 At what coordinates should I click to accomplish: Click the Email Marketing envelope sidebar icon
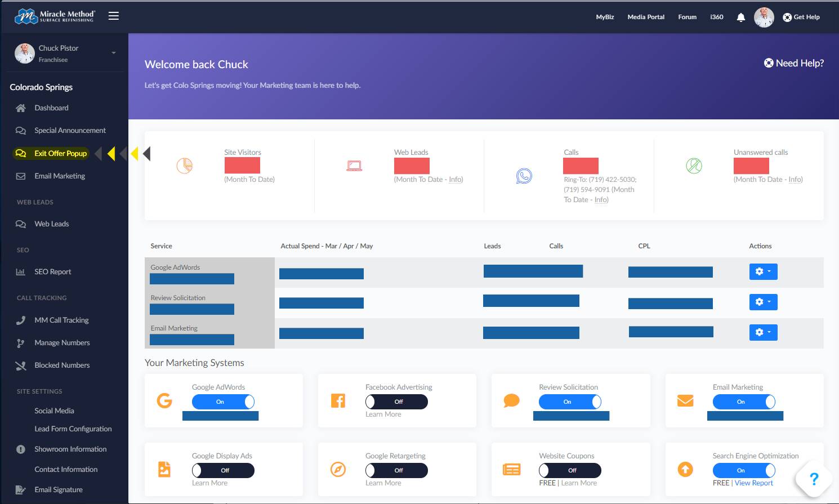point(21,176)
